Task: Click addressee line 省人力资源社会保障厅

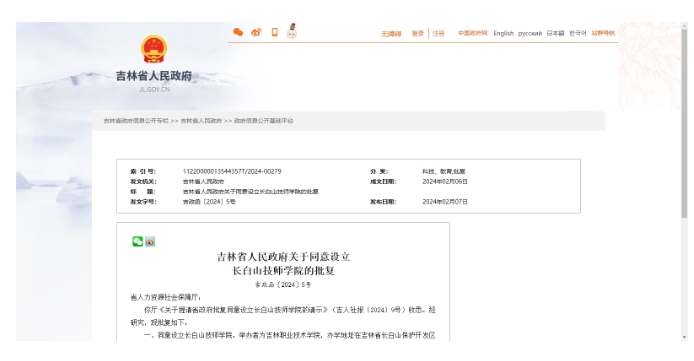Action: tap(166, 297)
